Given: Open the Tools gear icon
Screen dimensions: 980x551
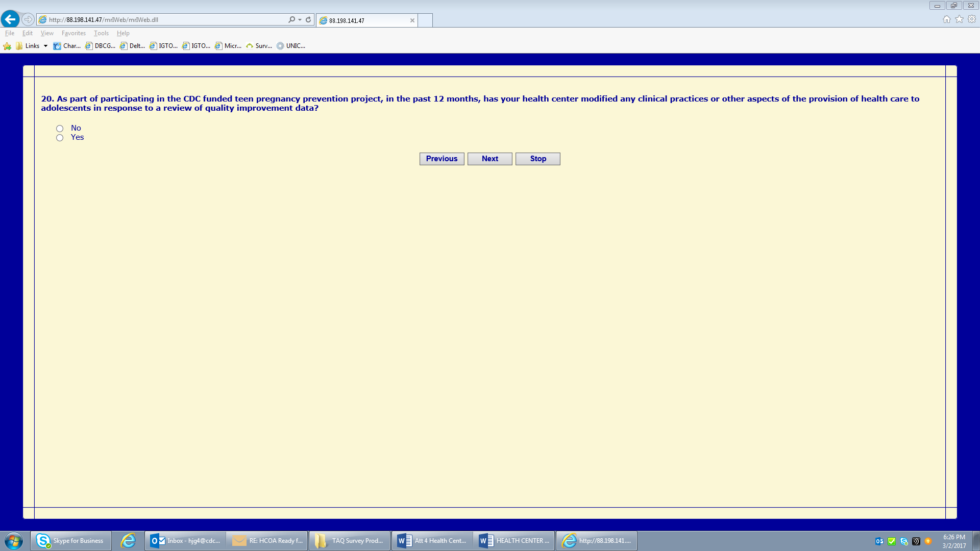Looking at the screenshot, I should click(x=972, y=19).
